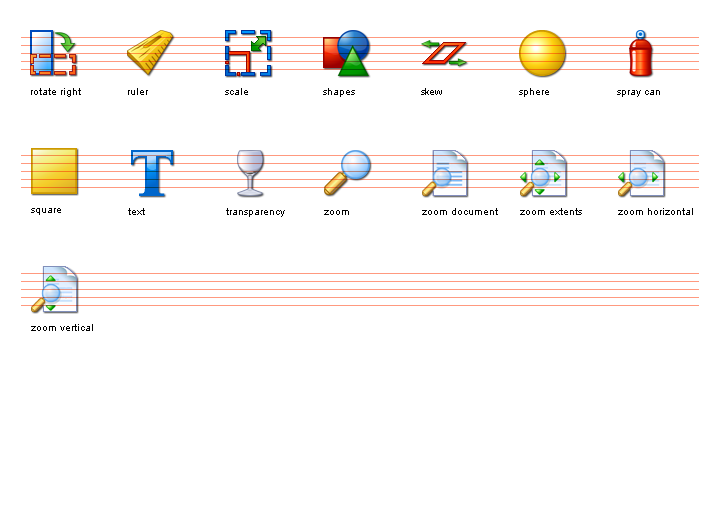Screen dimensions: 720x515
Task: Click the "rotate right" caption text
Action: [56, 92]
